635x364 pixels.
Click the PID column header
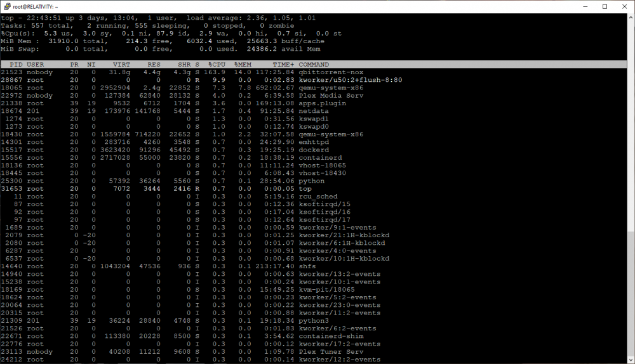[17, 64]
